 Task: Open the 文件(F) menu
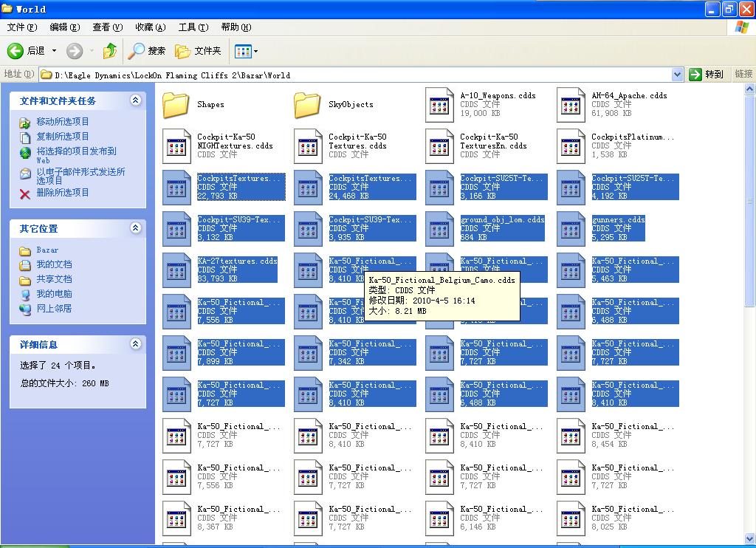click(21, 27)
